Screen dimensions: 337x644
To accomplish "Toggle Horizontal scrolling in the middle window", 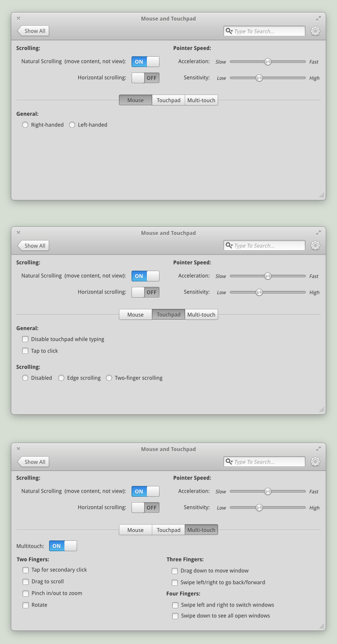I will point(146,292).
